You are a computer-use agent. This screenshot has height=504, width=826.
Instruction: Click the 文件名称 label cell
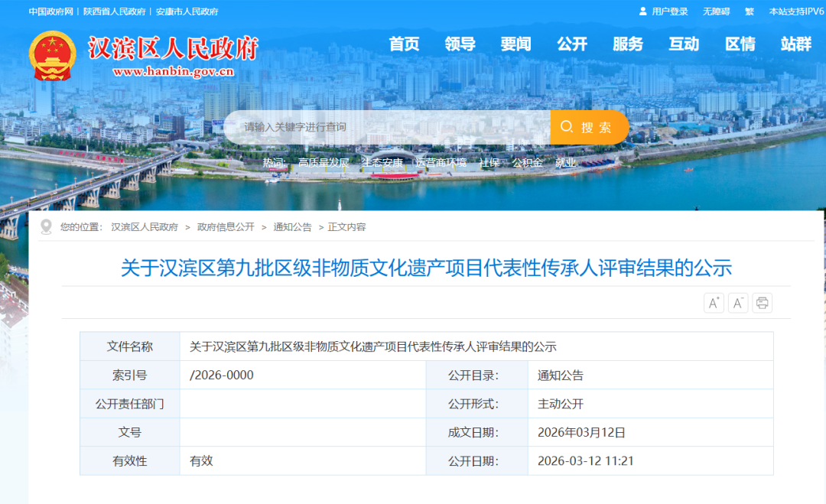(x=129, y=346)
